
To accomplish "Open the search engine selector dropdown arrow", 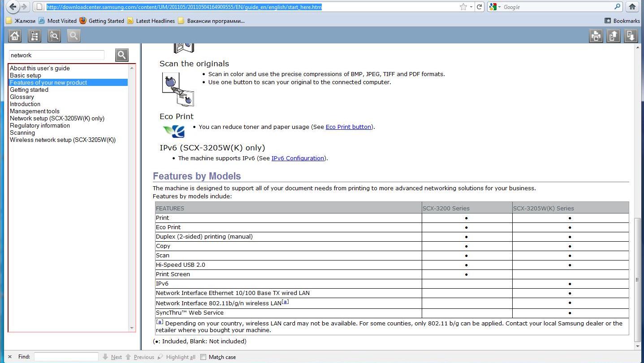I will (x=500, y=7).
